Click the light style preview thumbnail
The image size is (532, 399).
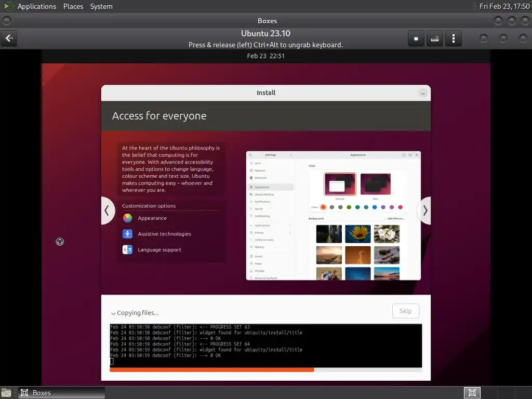click(x=340, y=184)
